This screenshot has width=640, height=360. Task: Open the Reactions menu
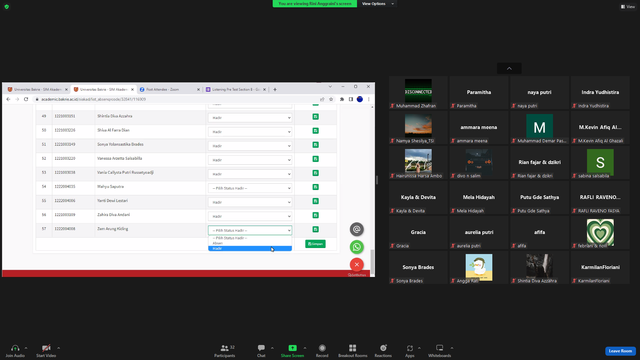pos(383,350)
